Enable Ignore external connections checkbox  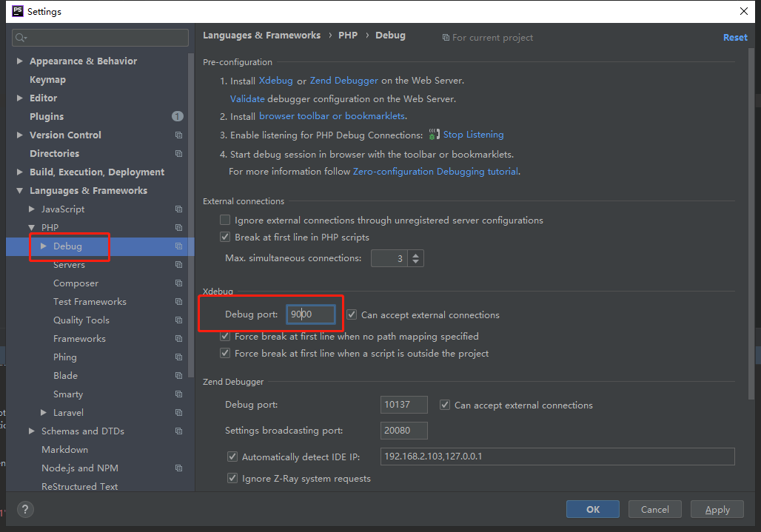tap(225, 220)
